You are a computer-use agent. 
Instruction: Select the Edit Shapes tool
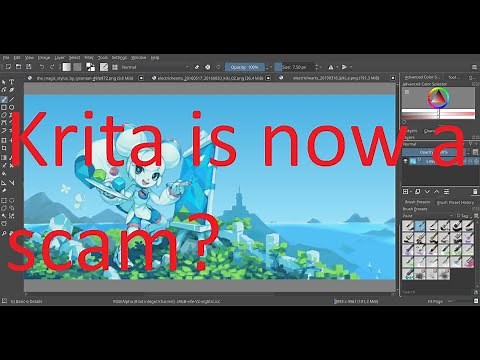click(x=4, y=90)
